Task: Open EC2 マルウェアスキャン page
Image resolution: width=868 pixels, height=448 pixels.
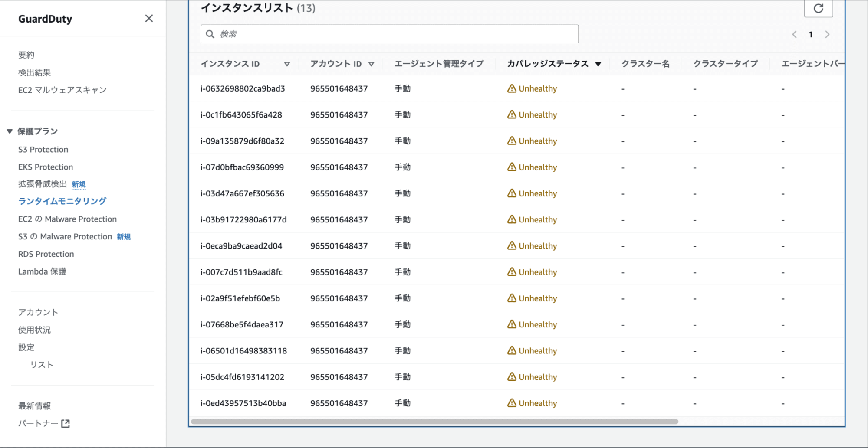Action: (62, 90)
